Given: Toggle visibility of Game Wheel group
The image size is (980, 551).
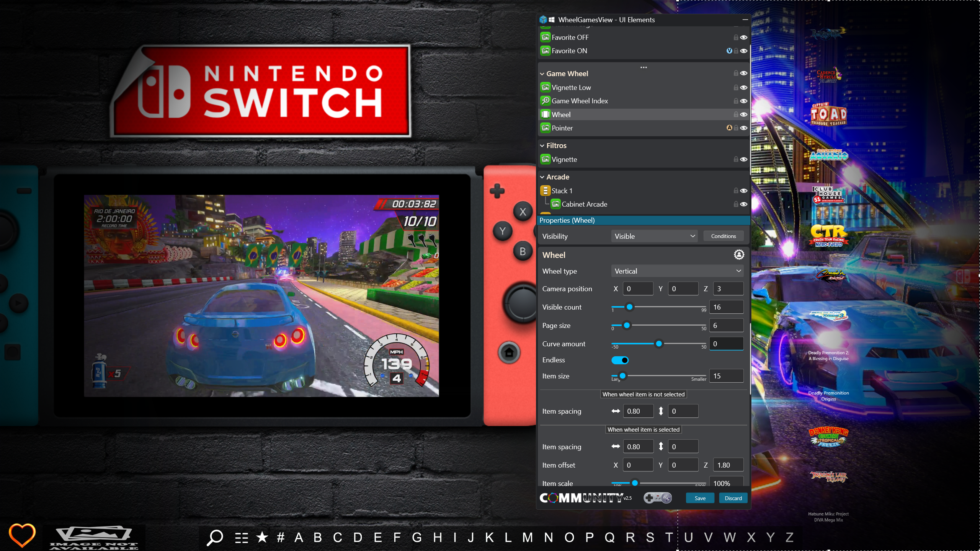Looking at the screenshot, I should pos(743,73).
